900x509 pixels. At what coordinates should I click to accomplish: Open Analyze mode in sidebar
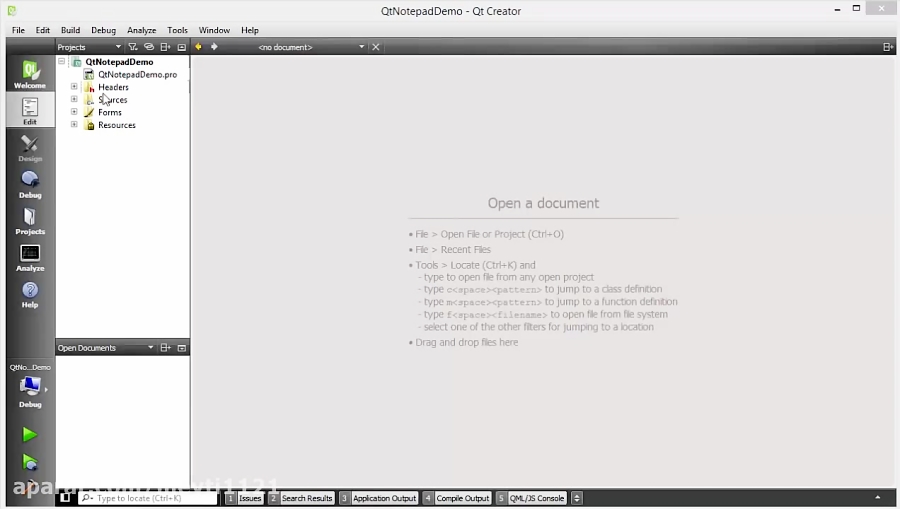30,258
